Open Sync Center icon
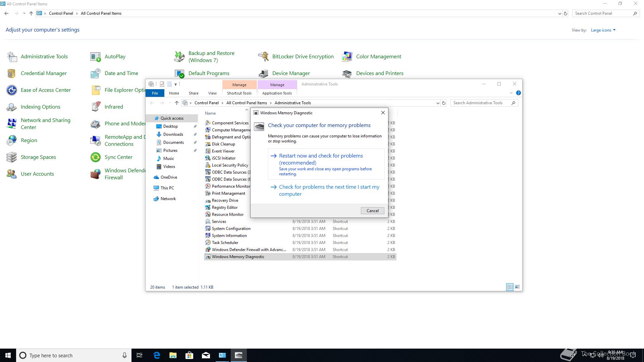This screenshot has height=362, width=644. click(x=96, y=157)
